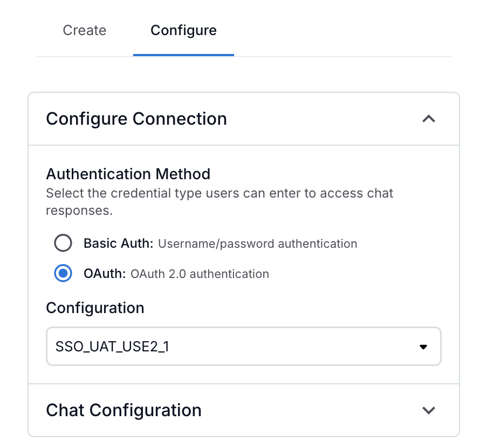
Task: Click the dropdown arrow on the Configuration selector
Action: [423, 347]
